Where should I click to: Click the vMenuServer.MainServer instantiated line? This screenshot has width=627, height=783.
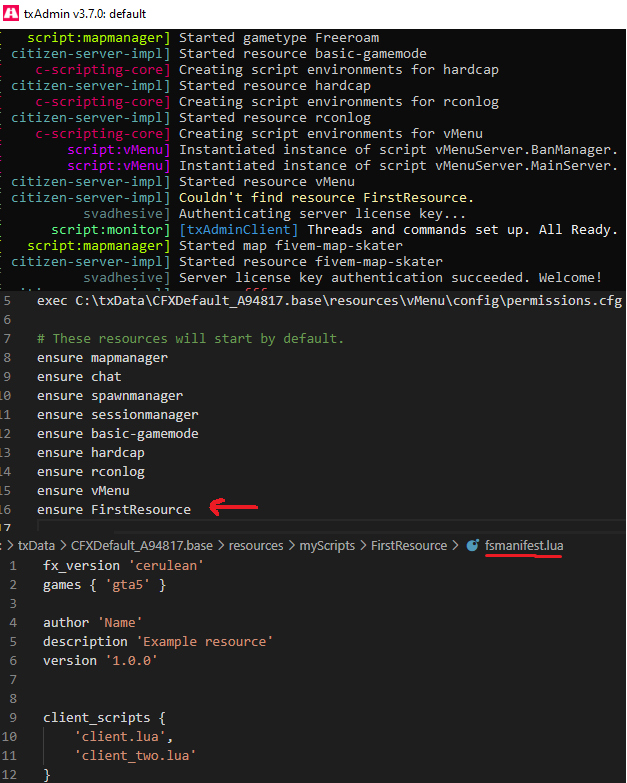click(x=398, y=165)
